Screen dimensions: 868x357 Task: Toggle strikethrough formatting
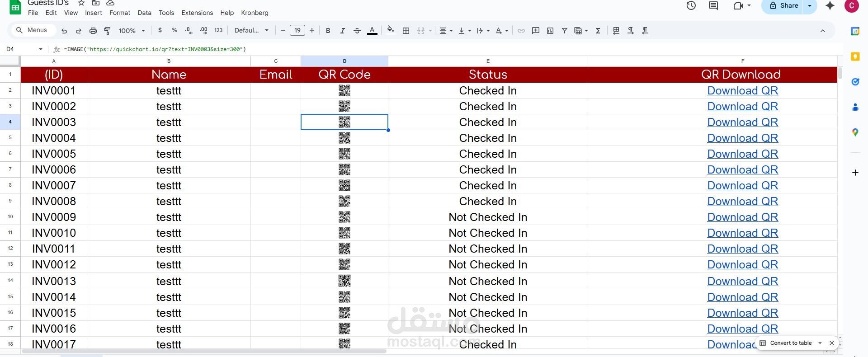click(357, 30)
